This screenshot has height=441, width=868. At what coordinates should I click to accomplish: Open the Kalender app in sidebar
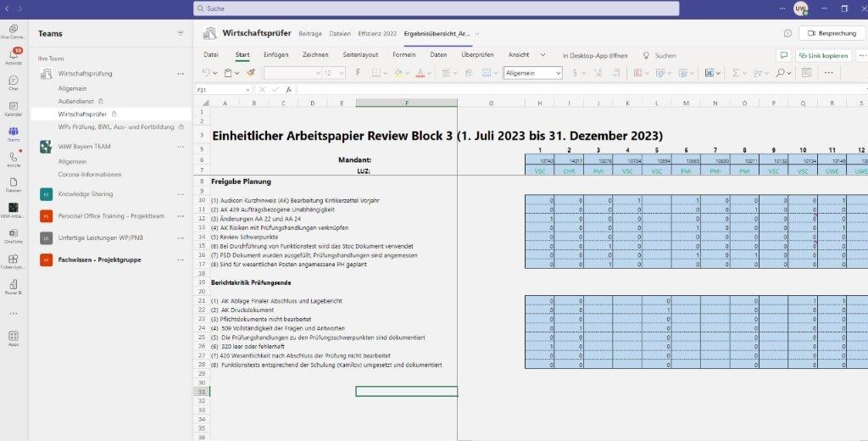click(x=14, y=109)
